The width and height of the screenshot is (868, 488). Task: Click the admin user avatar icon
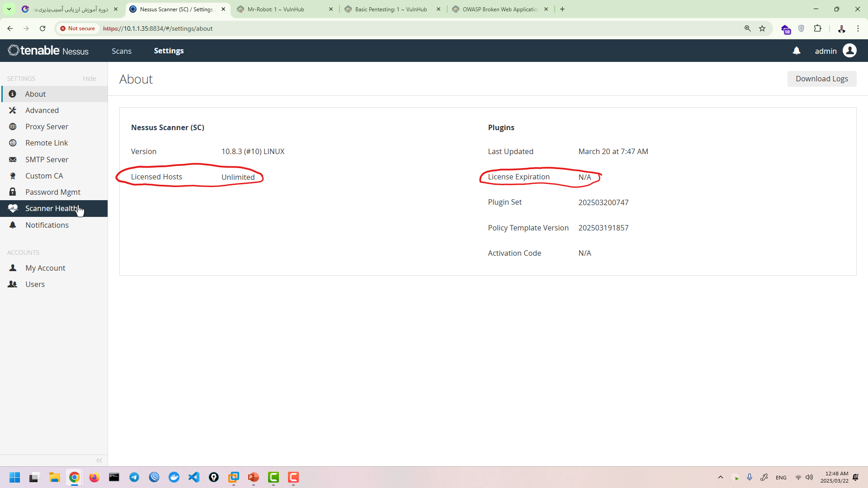pos(849,51)
